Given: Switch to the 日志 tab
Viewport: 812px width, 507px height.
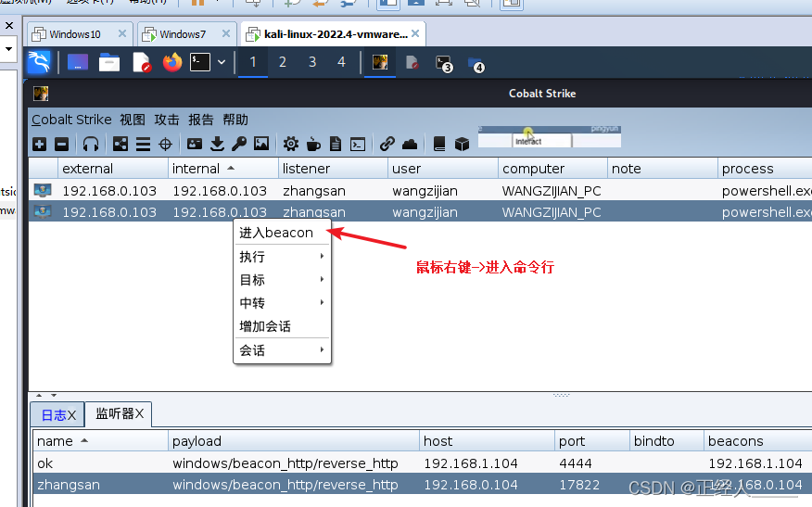Looking at the screenshot, I should [58, 415].
